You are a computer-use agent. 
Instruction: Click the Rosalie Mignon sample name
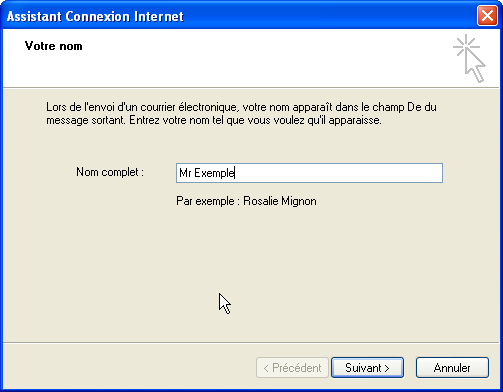(x=280, y=201)
